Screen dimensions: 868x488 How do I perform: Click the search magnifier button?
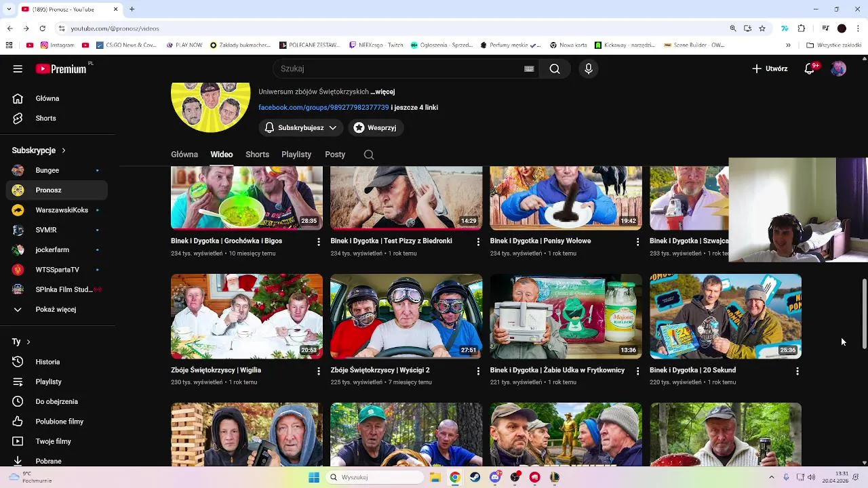coord(555,68)
